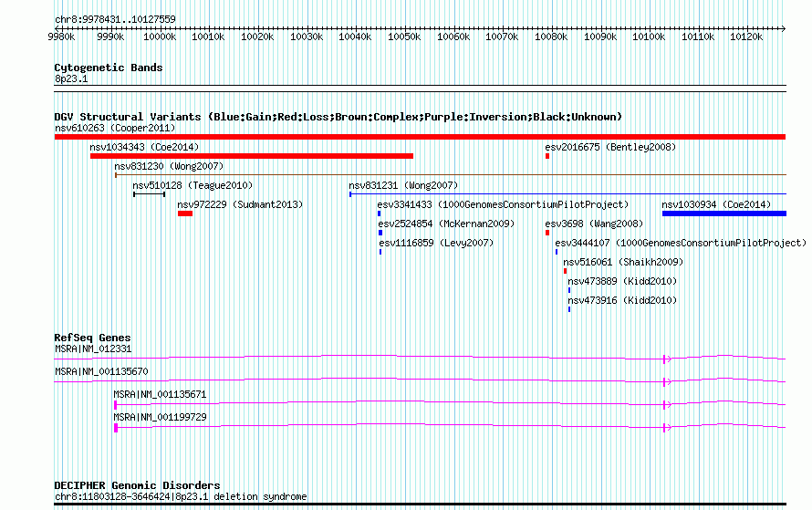Image resolution: width=812 pixels, height=510 pixels.
Task: Select the nsv516061 (Shaikh2009) red marker
Action: 565,271
